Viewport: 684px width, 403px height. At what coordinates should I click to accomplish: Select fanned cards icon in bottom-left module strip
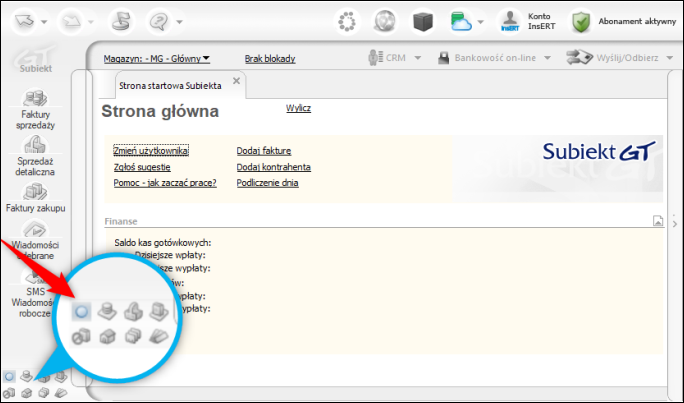tap(61, 393)
